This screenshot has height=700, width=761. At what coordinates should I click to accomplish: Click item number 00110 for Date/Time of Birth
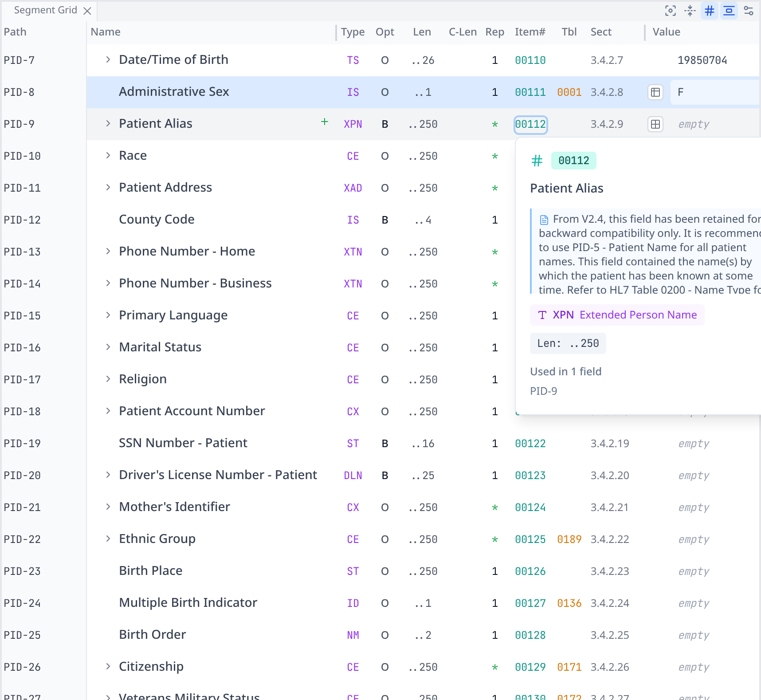click(530, 60)
